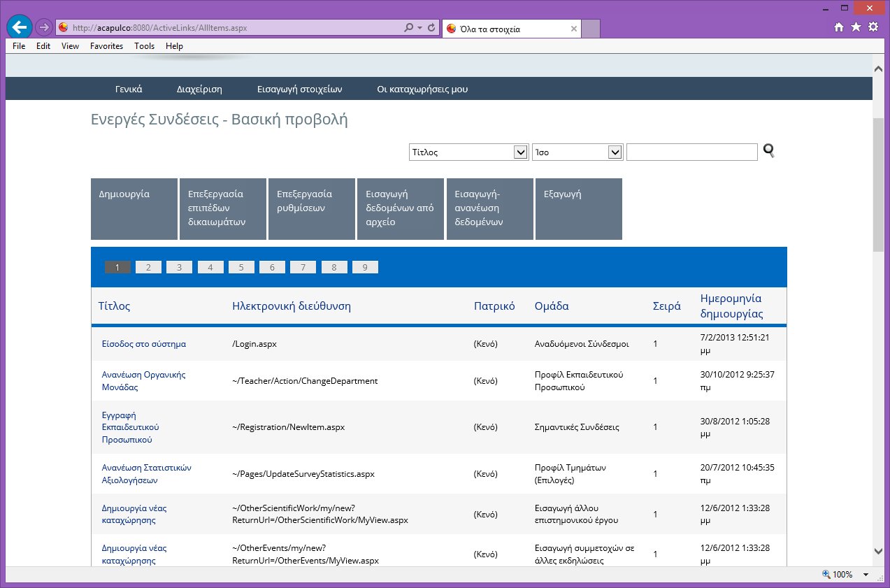Image resolution: width=890 pixels, height=588 pixels.
Task: Sort by the 'Σειρά' column header
Action: tap(667, 306)
